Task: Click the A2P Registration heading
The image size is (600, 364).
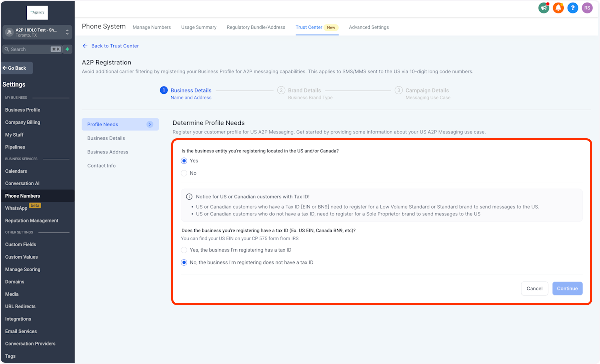Action: [107, 62]
